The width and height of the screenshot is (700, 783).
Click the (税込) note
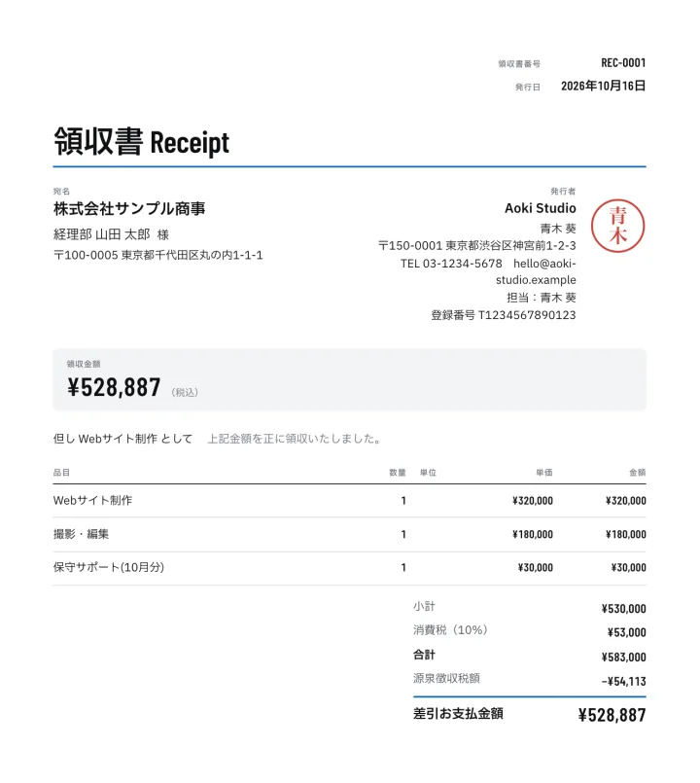click(185, 393)
